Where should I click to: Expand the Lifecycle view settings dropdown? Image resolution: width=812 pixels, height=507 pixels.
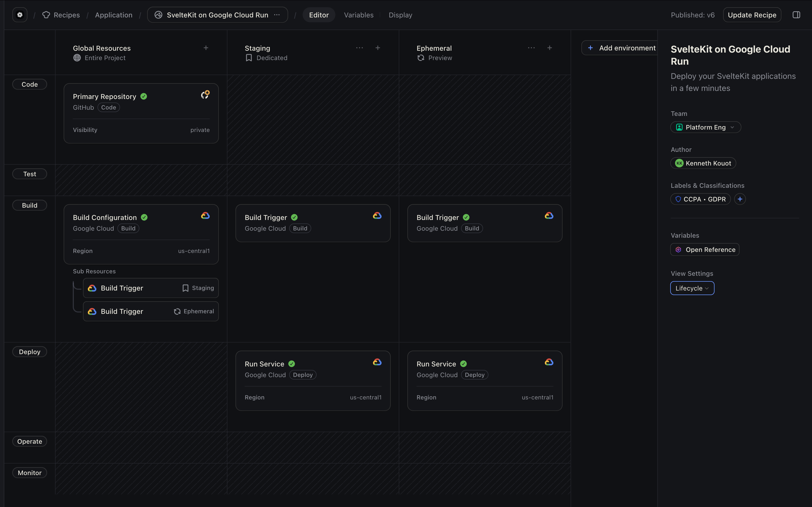pos(692,288)
